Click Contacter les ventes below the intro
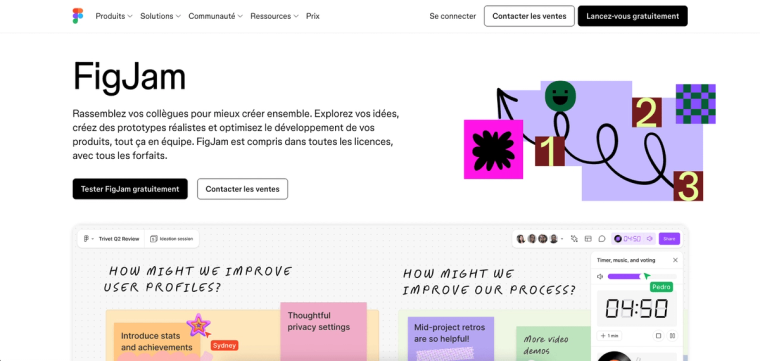The height and width of the screenshot is (361, 760). pyautogui.click(x=242, y=189)
